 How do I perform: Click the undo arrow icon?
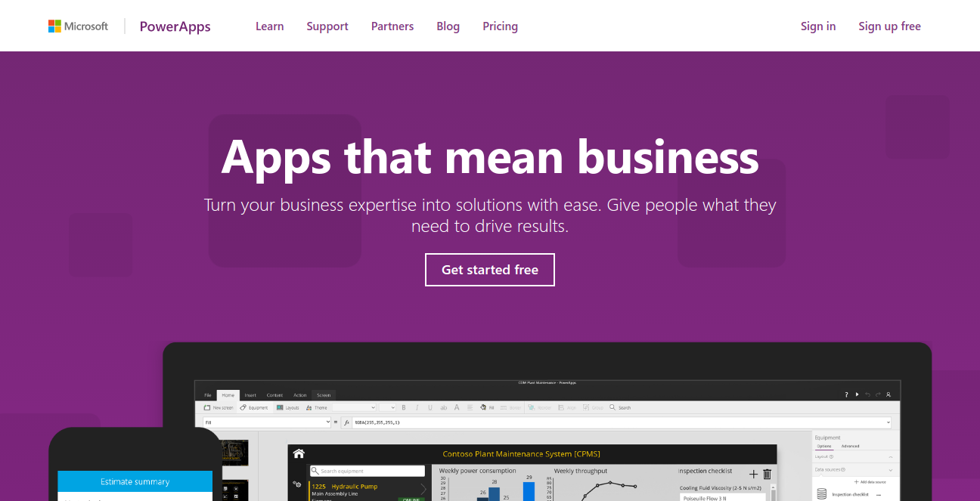point(867,394)
